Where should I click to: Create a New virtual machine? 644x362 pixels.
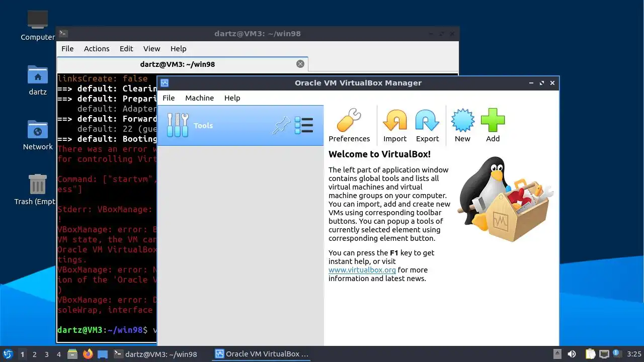[462, 126]
